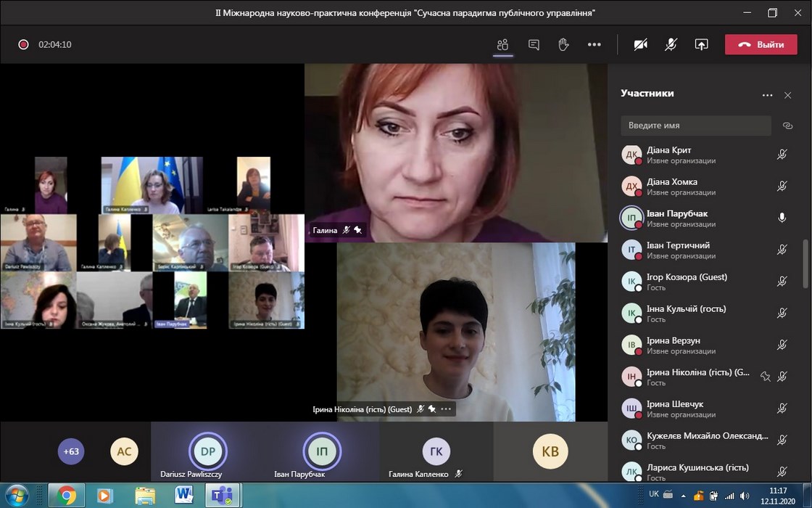Image resolution: width=812 pixels, height=508 pixels.
Task: Toggle the camera on or off
Action: (640, 44)
